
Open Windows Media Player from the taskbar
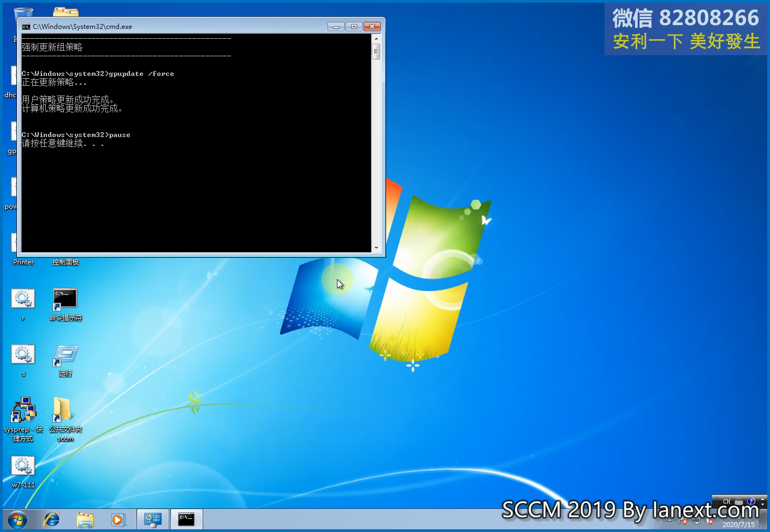tap(118, 519)
